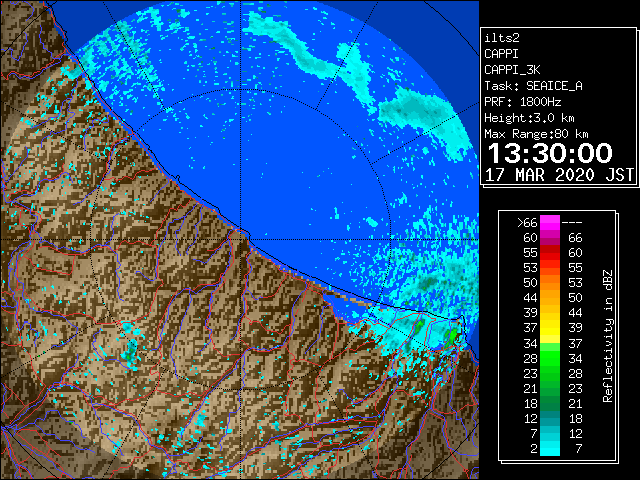640x480 pixels.
Task: Click the vertical 'Reflectivity in dBZ' label
Action: coord(607,336)
